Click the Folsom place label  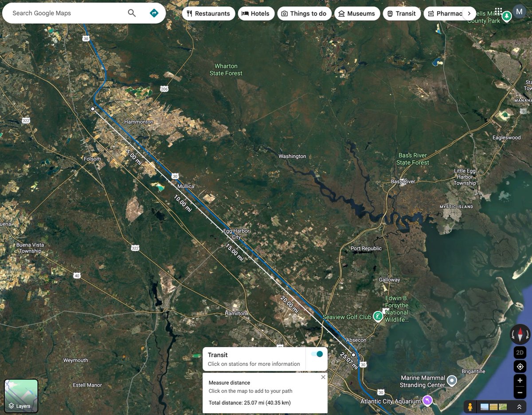92,159
